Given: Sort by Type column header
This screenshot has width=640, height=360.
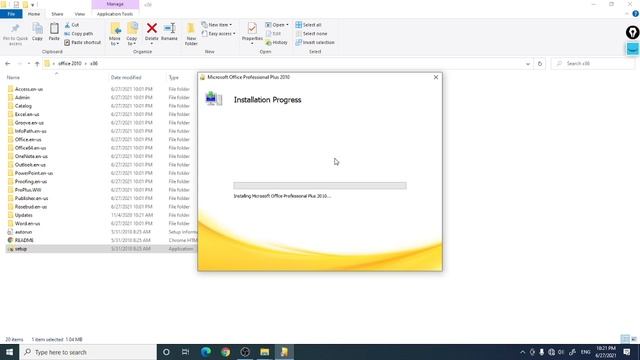Looking at the screenshot, I should tap(174, 78).
